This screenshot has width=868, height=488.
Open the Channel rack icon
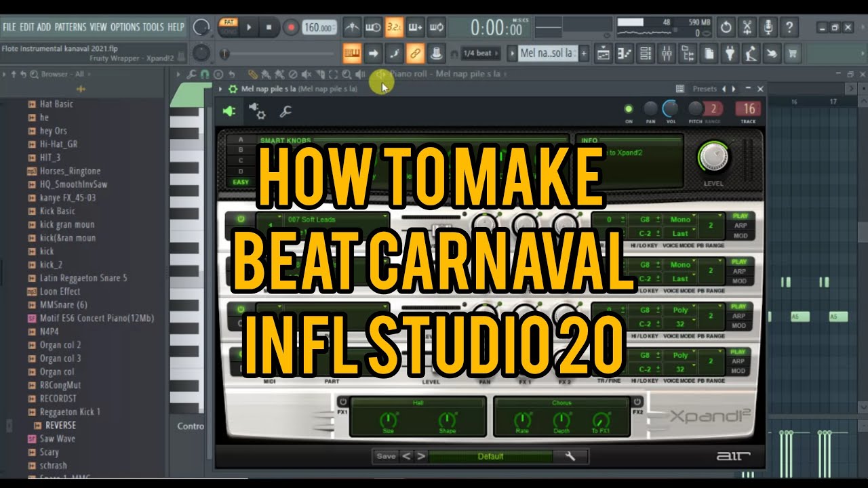[646, 53]
